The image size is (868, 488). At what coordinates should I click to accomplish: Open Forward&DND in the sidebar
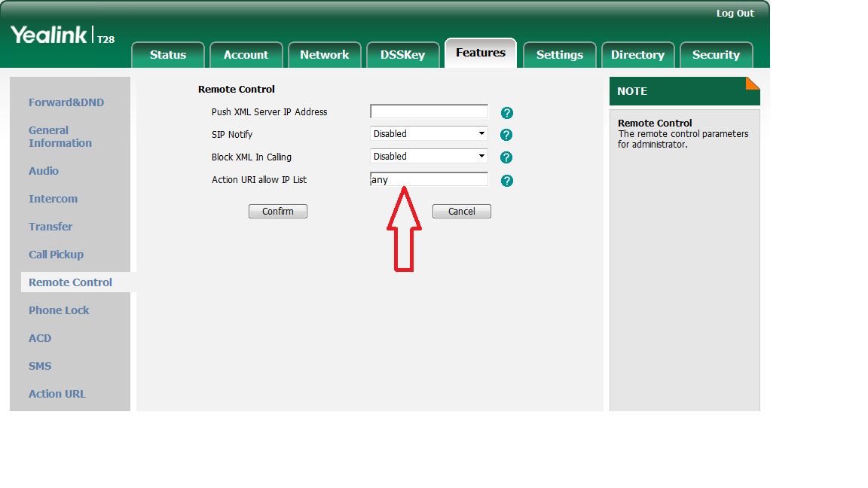pos(66,102)
